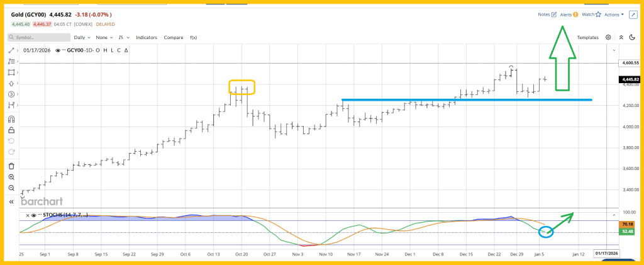Delete drawings with the trash icon
This screenshot has width=644, height=265.
[11, 166]
